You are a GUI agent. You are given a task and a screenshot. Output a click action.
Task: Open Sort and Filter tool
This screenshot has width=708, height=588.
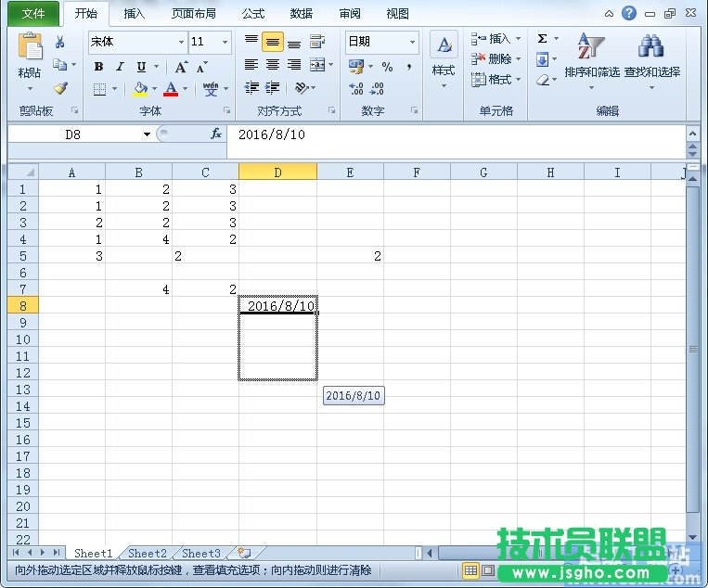[591, 56]
